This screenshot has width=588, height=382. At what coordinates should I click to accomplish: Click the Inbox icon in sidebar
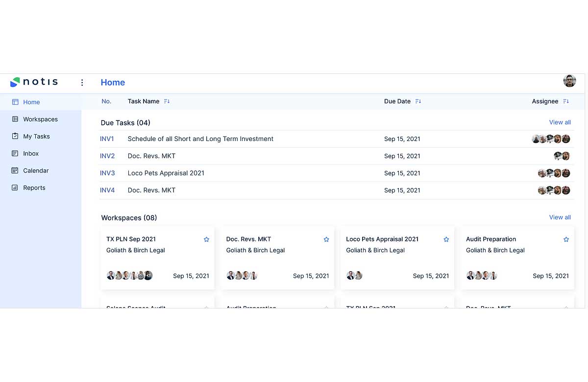(x=15, y=153)
